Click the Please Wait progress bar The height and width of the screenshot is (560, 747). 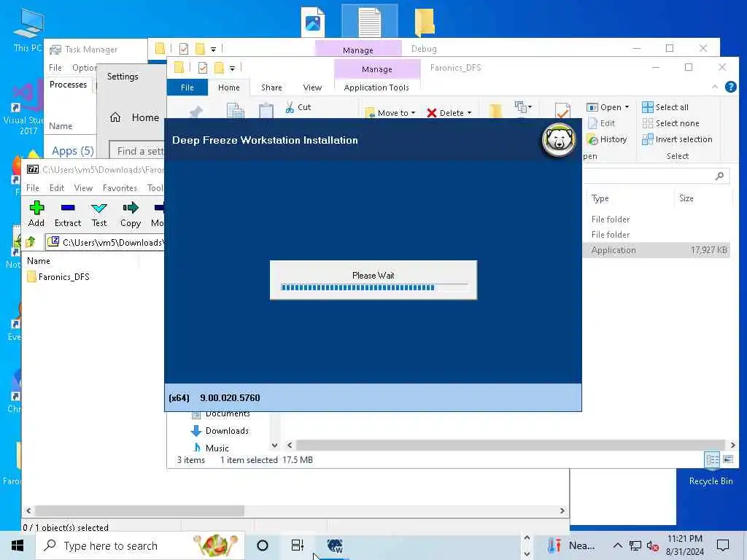point(374,287)
